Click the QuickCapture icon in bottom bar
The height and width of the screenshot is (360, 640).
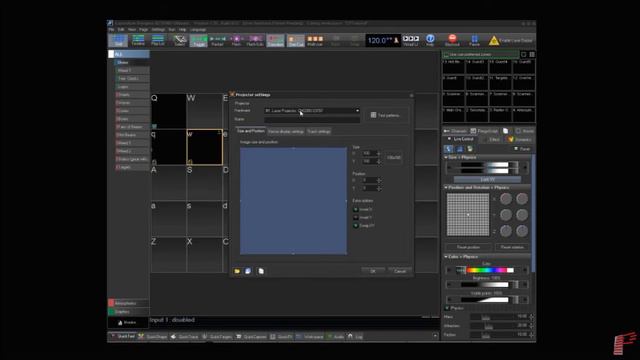click(239, 336)
